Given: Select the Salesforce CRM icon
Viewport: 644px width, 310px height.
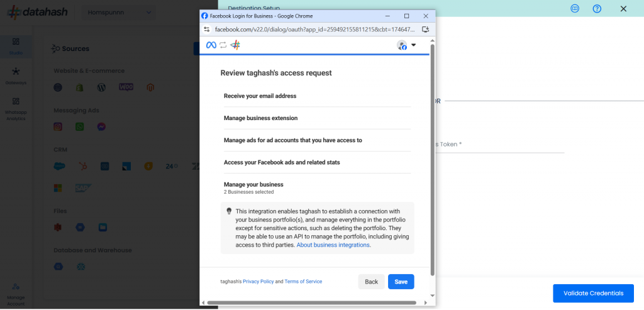Looking at the screenshot, I should pyautogui.click(x=60, y=166).
